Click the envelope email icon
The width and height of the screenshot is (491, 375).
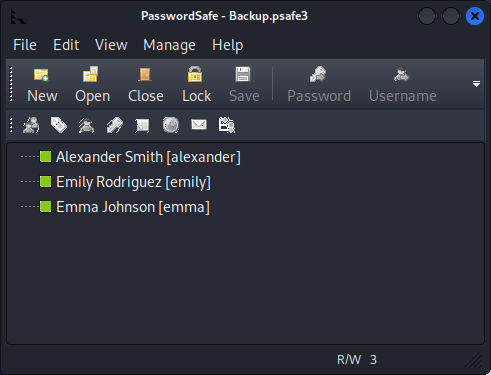click(x=199, y=125)
